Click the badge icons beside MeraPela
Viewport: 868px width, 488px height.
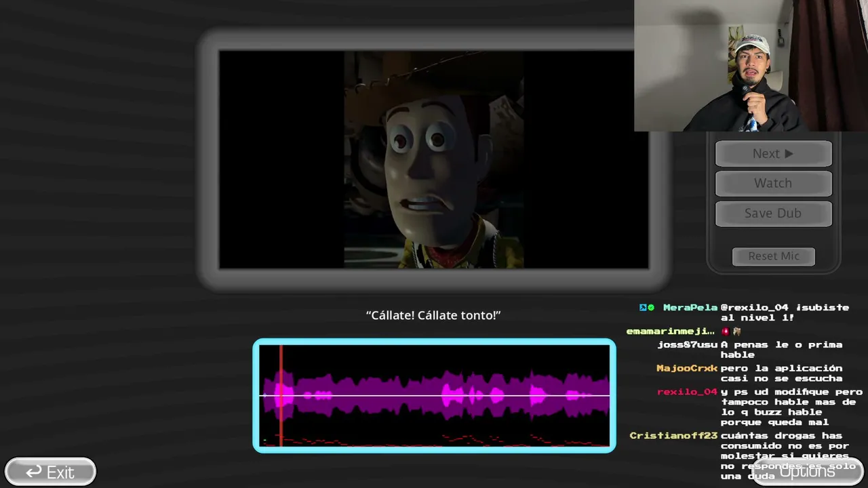pos(647,308)
